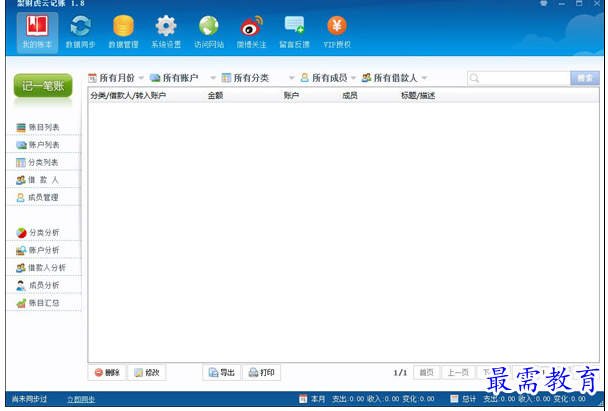Click the 导出 export button
Viewport: 608px width, 411px height.
pos(222,373)
